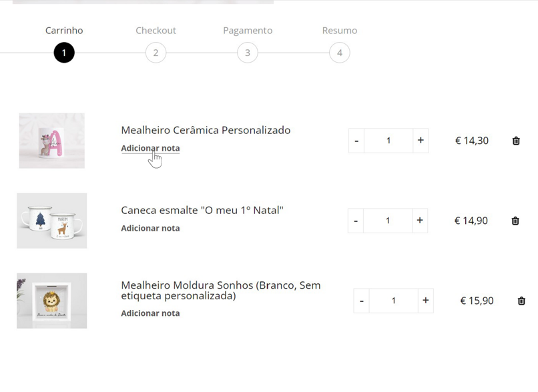Decrease quantity of Mealheiro Cerâmica Personalizado
This screenshot has width=538, height=392.
[356, 141]
